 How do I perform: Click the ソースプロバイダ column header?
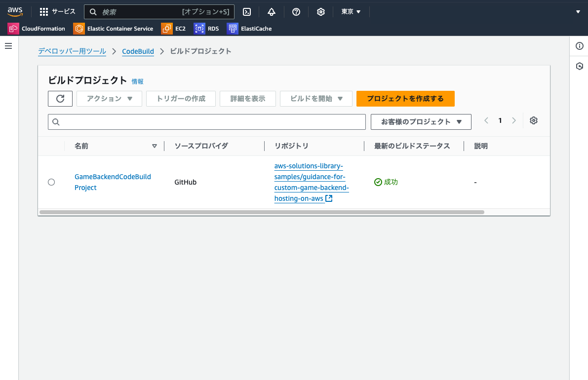201,146
